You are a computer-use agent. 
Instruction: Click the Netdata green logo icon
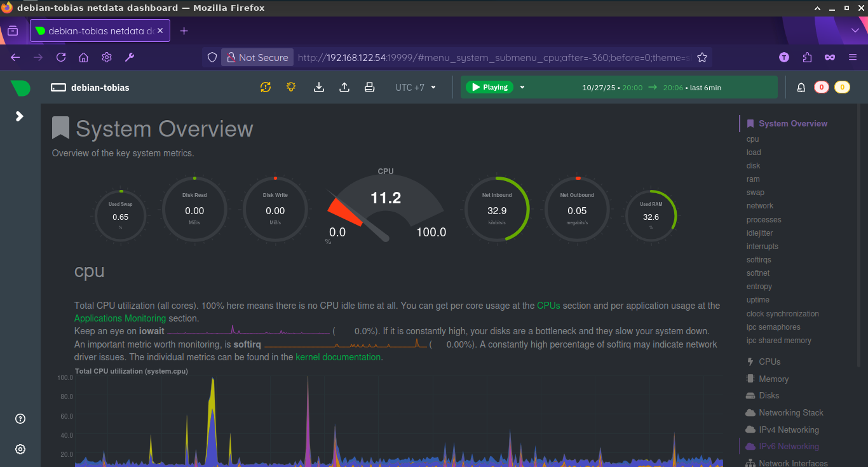(x=20, y=88)
